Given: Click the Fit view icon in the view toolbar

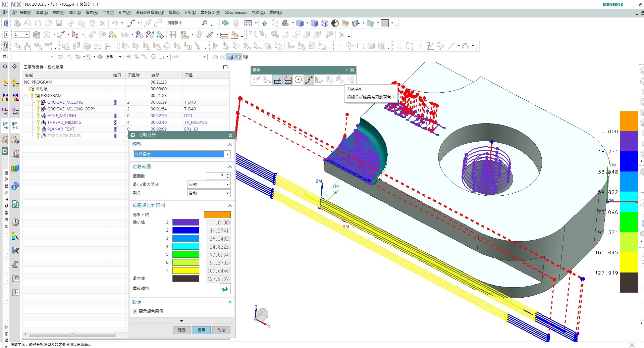Looking at the screenshot, I should click(248, 23).
